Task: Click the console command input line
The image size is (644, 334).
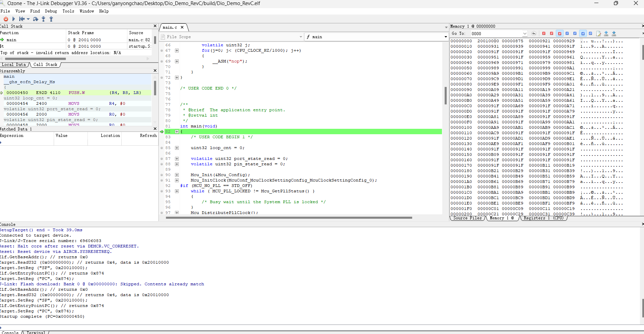Action: (x=321, y=327)
